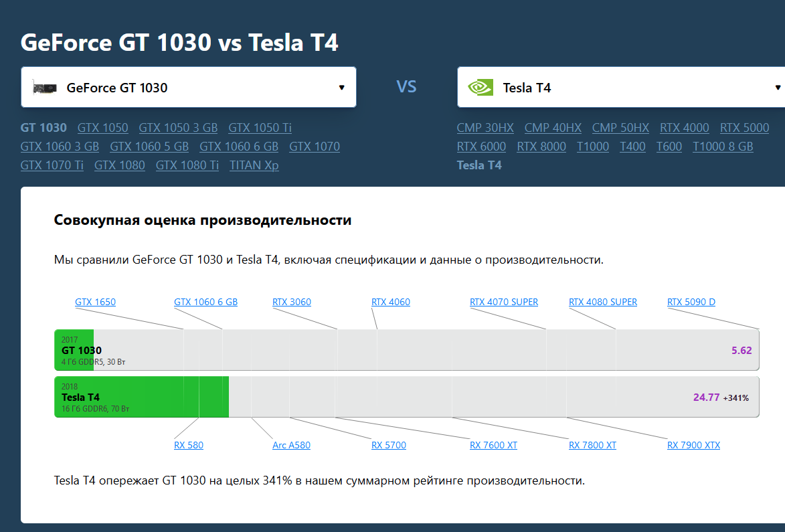
Task: Click the GT 1030 green performance bar
Action: 74,350
